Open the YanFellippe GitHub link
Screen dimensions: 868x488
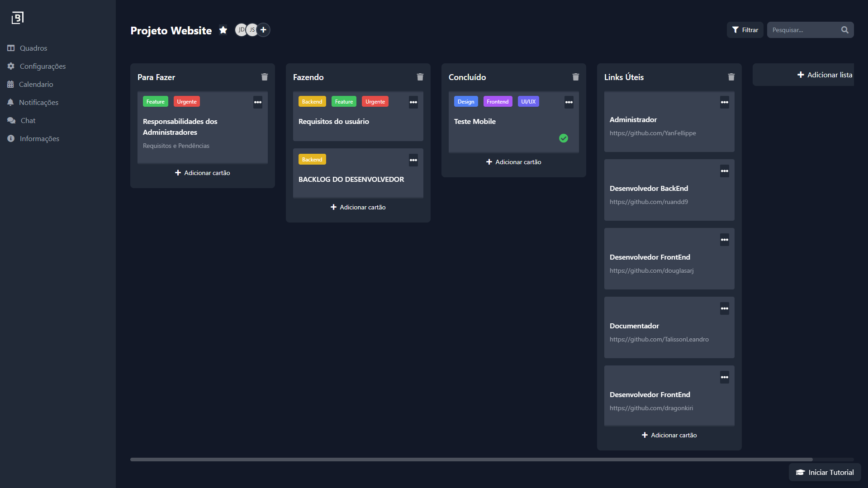point(653,133)
